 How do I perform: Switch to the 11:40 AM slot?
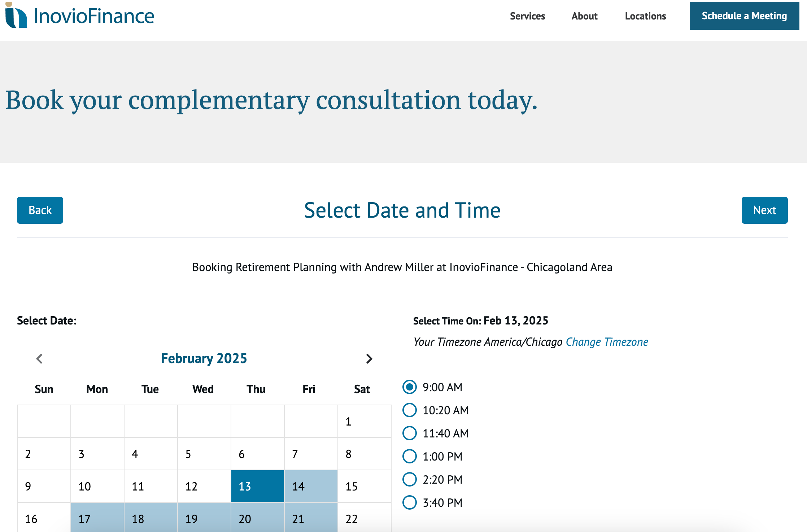409,433
